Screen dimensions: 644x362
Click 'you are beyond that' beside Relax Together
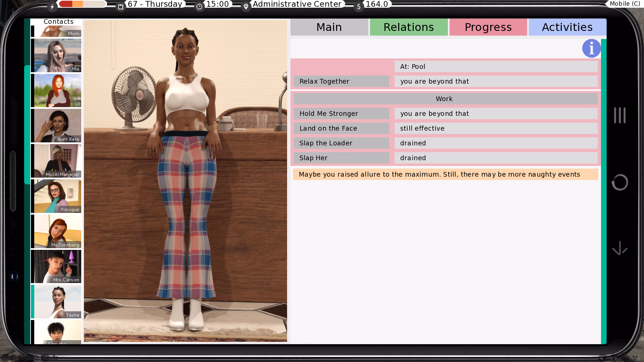(434, 81)
